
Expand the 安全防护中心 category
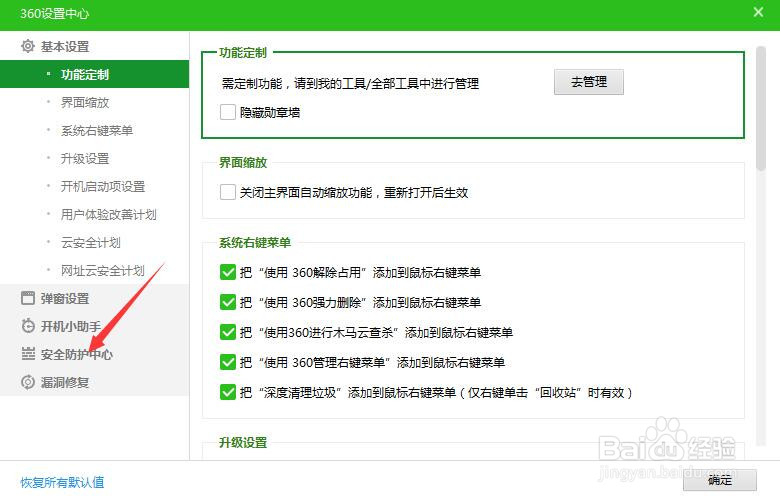(95, 354)
